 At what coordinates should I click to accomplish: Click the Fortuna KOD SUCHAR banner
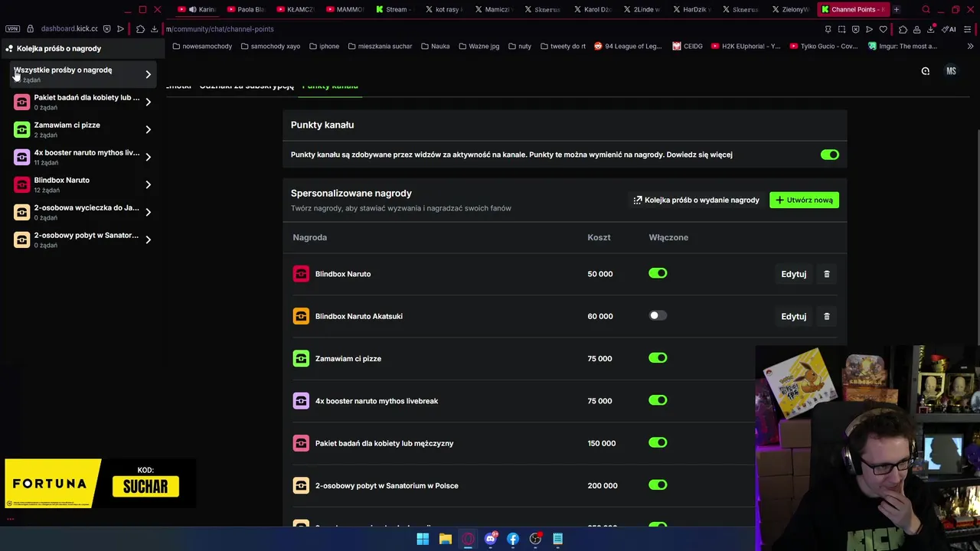[99, 484]
